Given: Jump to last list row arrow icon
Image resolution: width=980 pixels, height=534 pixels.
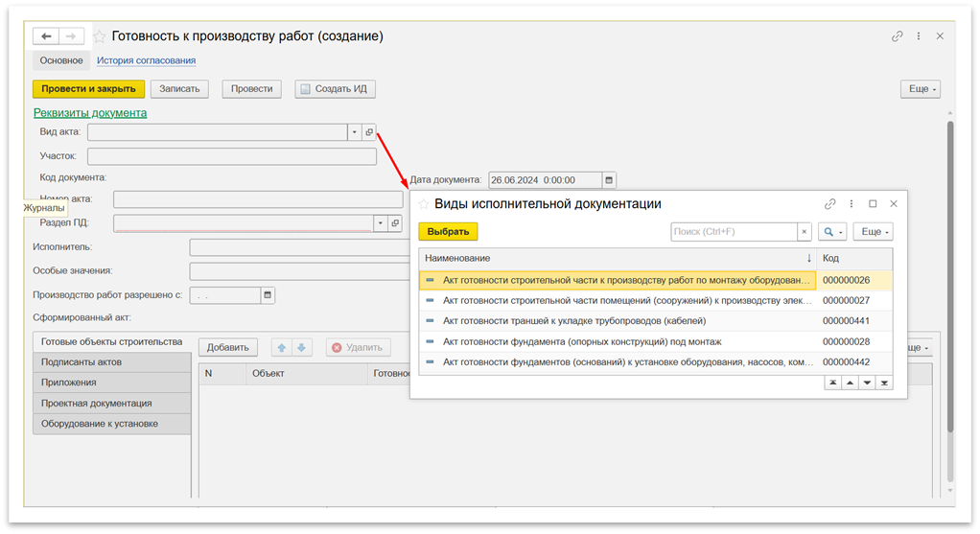Looking at the screenshot, I should tap(884, 383).
